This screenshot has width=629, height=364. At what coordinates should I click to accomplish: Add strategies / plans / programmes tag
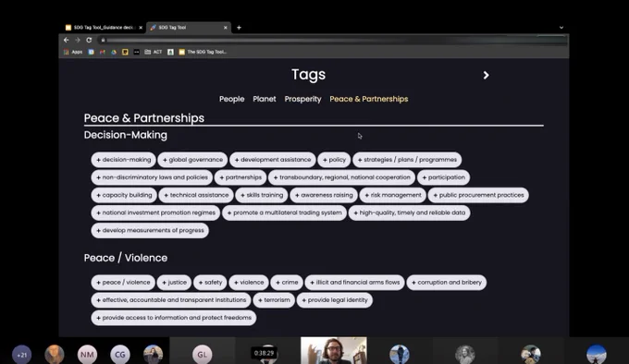[407, 160]
